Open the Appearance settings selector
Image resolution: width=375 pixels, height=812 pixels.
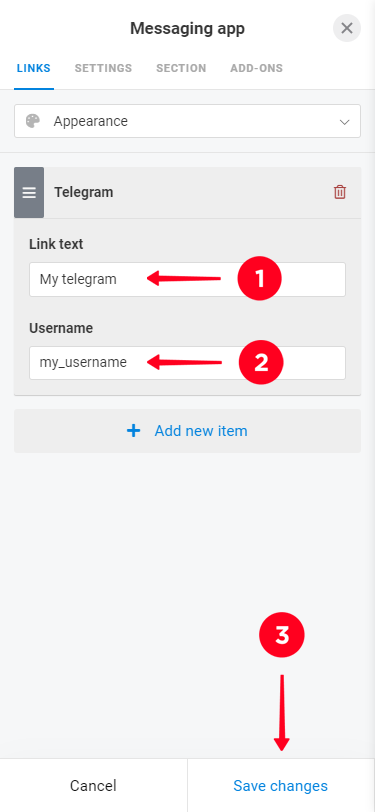pos(188,121)
